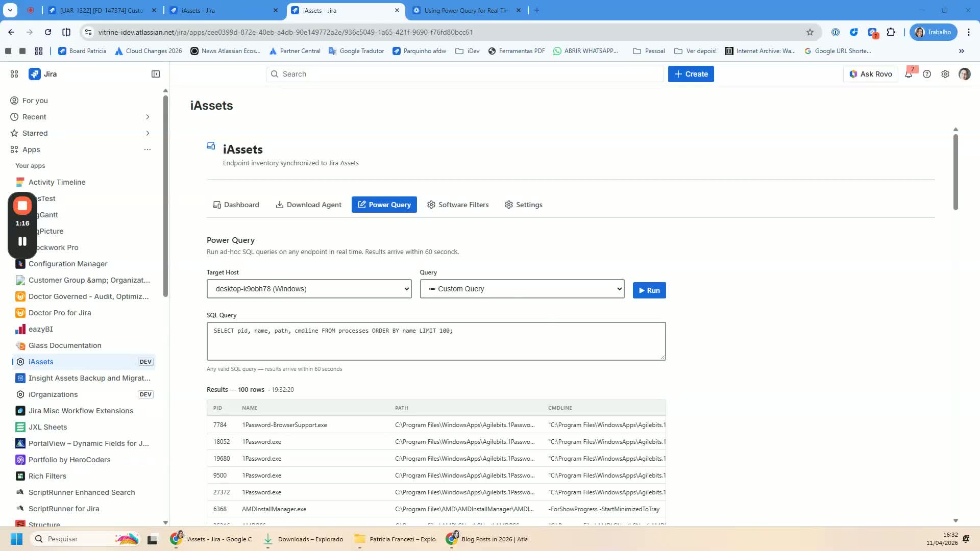Switch to the UAR-1322 browser tab
The width and height of the screenshot is (980, 551).
[x=102, y=10]
